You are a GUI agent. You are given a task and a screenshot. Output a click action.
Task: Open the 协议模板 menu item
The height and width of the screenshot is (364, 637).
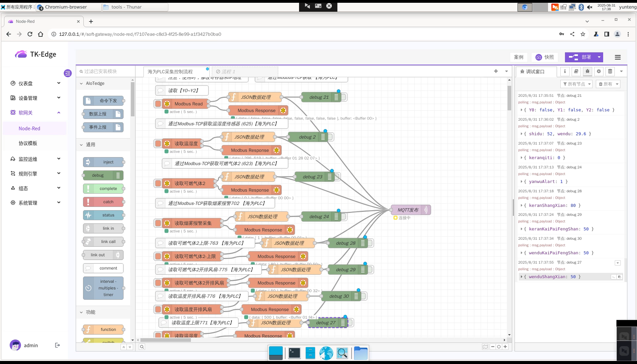[x=28, y=143]
